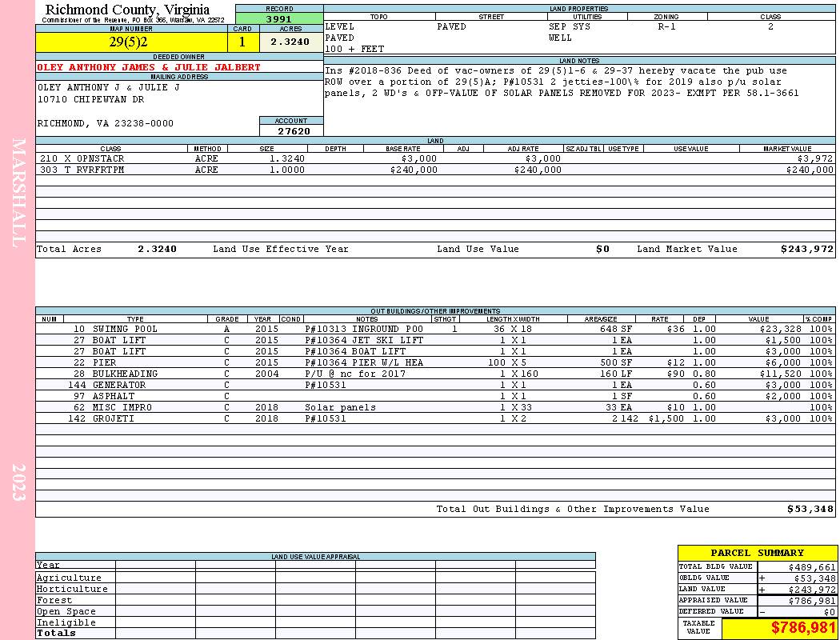Select the OBLDG VALUE $53,348 in summary

click(x=814, y=578)
